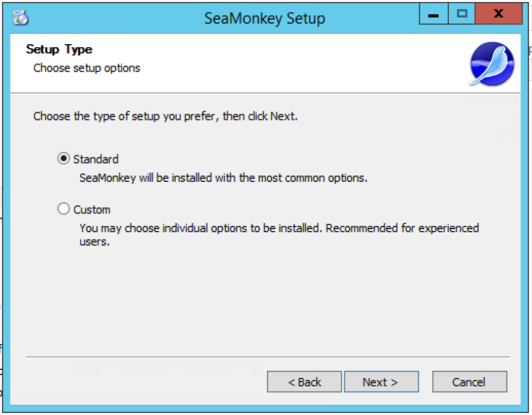Open the installer icon in the title bar

pos(21,18)
